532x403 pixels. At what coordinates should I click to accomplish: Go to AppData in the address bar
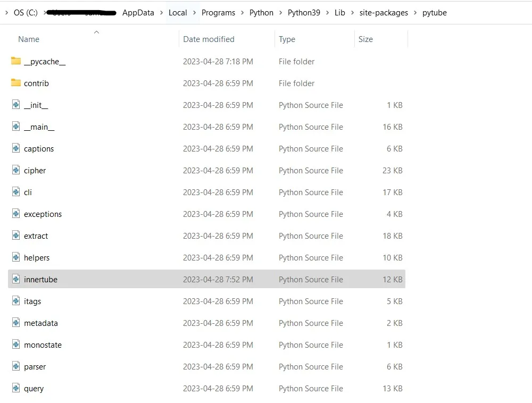click(x=138, y=13)
